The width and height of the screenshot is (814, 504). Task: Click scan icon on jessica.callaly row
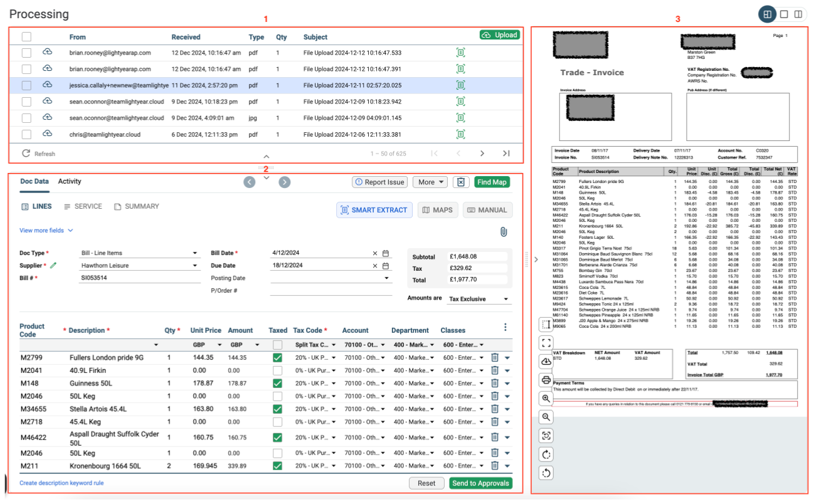point(461,85)
